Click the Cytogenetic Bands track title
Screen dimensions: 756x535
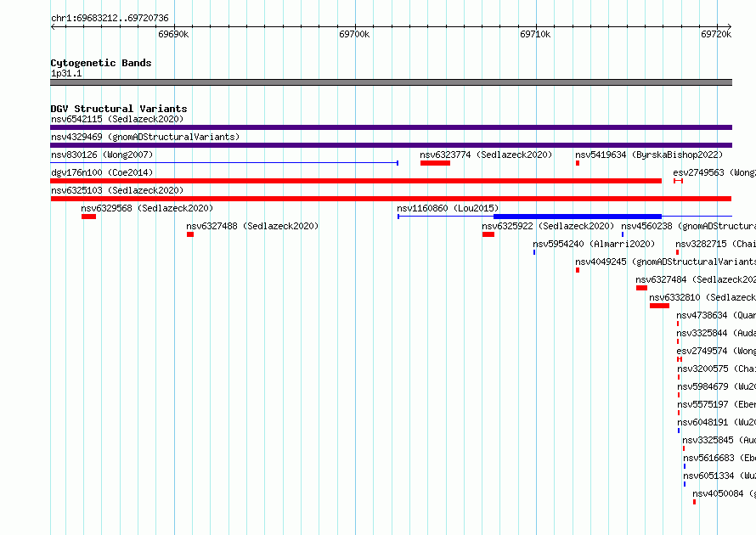[x=101, y=63]
